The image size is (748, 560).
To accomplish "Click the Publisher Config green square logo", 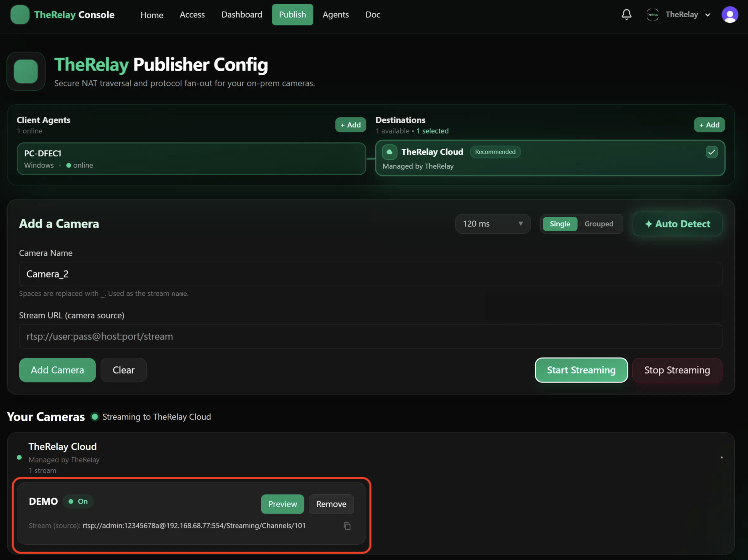I will tap(26, 71).
